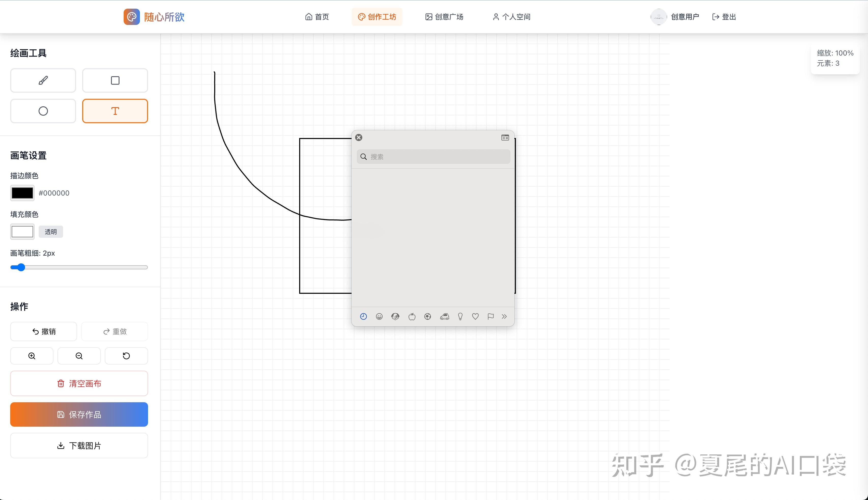The height and width of the screenshot is (500, 868).
Task: Show recently used emojis
Action: [x=364, y=316]
